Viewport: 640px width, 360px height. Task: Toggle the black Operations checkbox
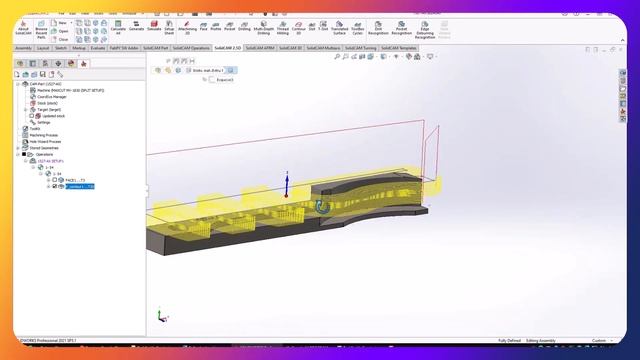click(24, 154)
